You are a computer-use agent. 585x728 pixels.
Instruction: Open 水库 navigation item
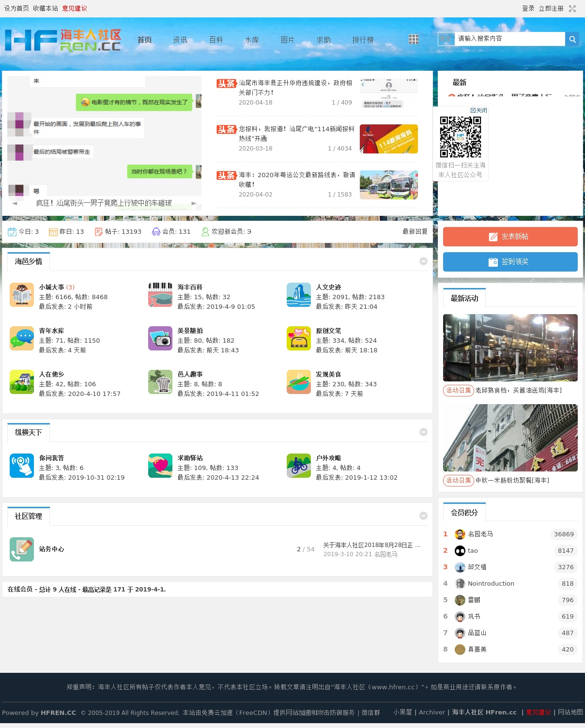coord(252,40)
